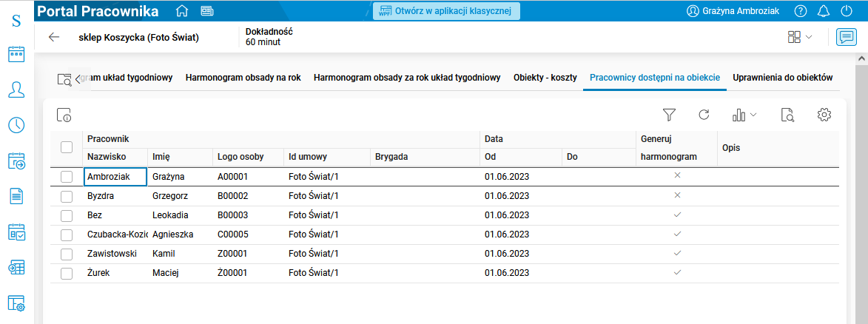Image resolution: width=868 pixels, height=324 pixels.
Task: Open the layout grid view dropdown
Action: 800,37
